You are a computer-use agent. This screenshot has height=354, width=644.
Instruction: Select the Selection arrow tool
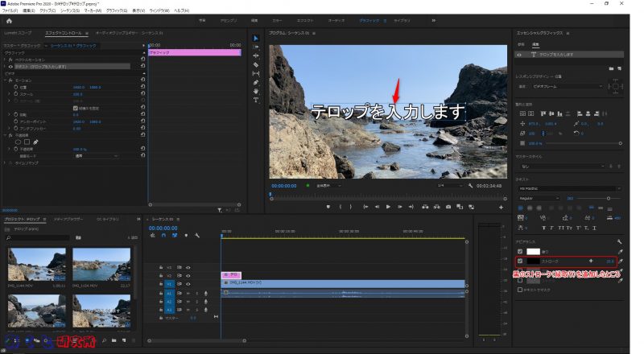tap(256, 38)
